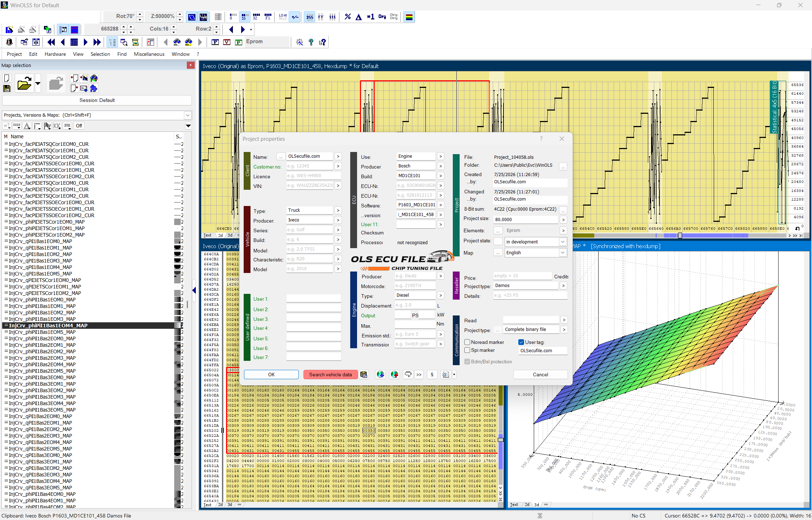Toggle the signed plus/minus display button

pyautogui.click(x=295, y=17)
